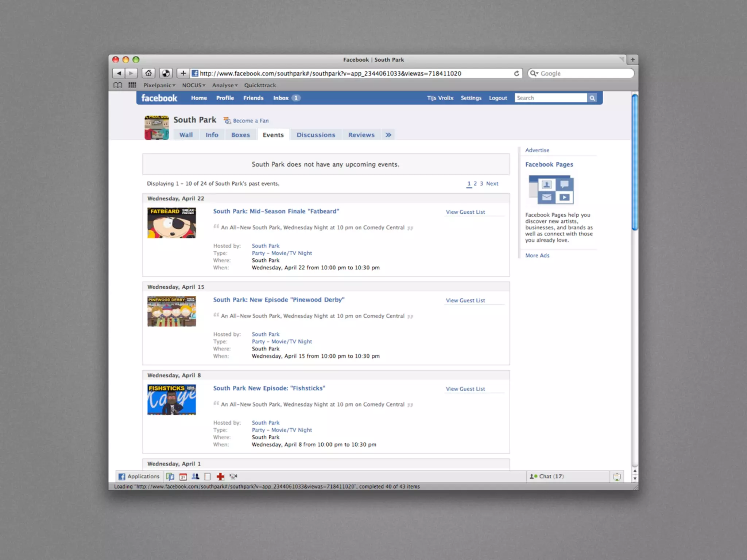
Task: Open the Top Sites grid icon
Action: 132,85
